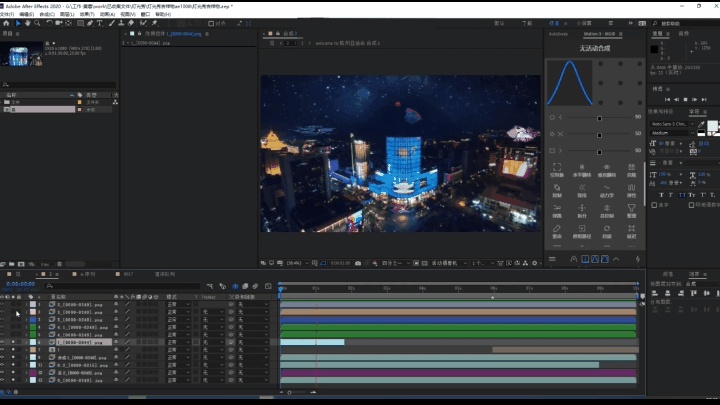Select the Type text tool
The width and height of the screenshot is (720, 405).
click(100, 23)
